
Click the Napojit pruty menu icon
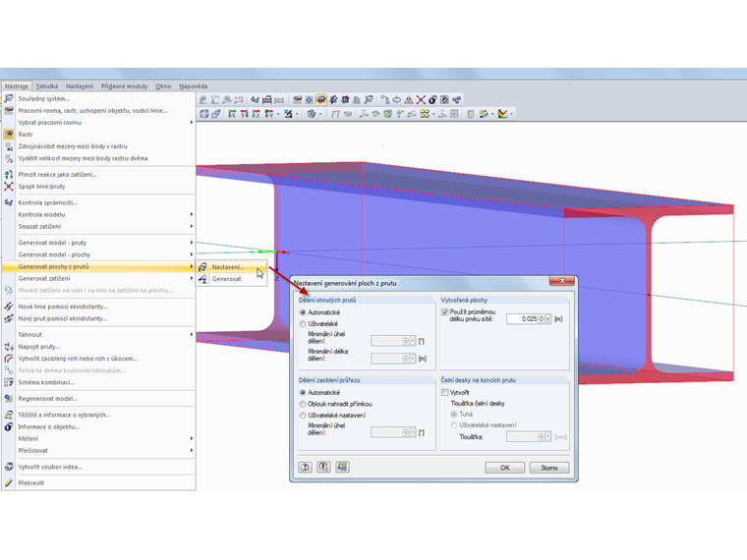coord(9,347)
